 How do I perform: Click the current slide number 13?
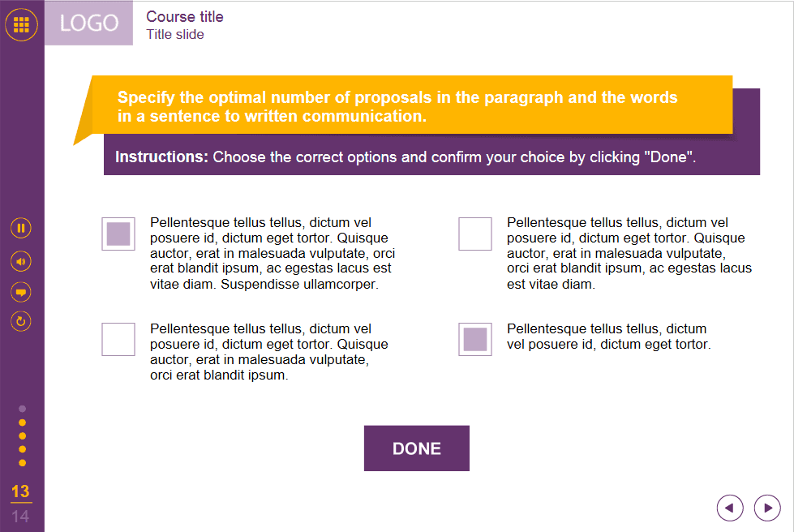point(21,491)
